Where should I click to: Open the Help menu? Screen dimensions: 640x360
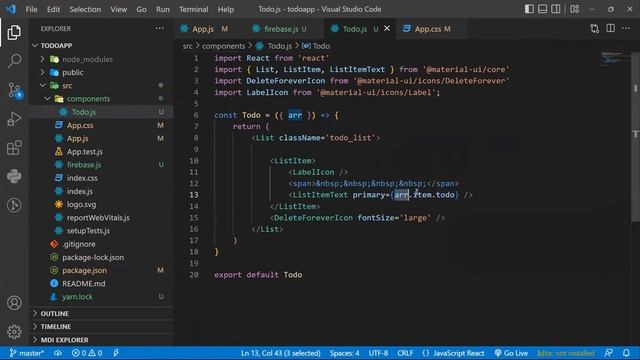coord(226,9)
